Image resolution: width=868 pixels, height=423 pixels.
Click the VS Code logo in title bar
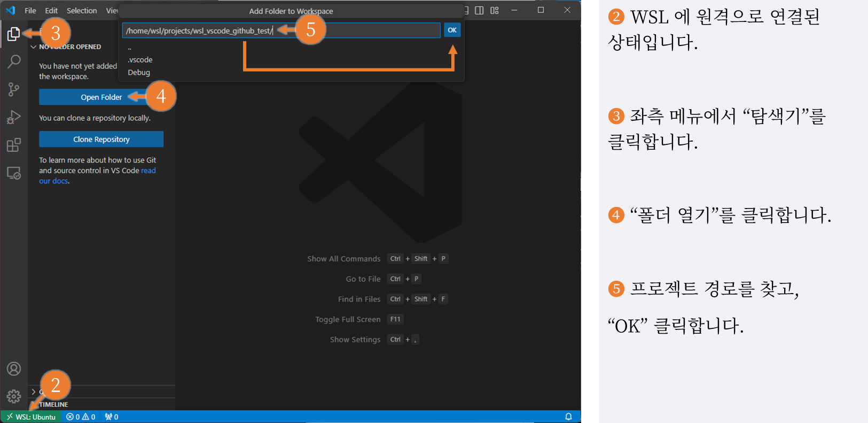click(x=11, y=10)
